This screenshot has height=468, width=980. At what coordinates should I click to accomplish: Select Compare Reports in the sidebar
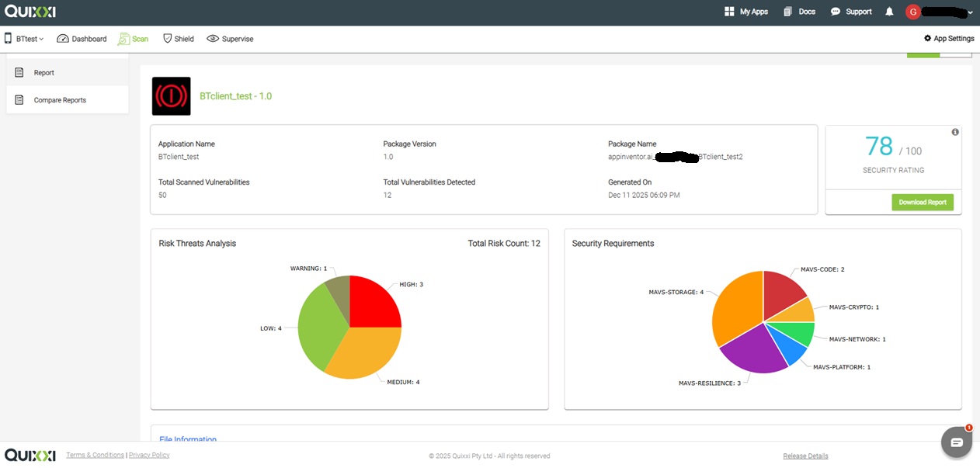pos(60,100)
